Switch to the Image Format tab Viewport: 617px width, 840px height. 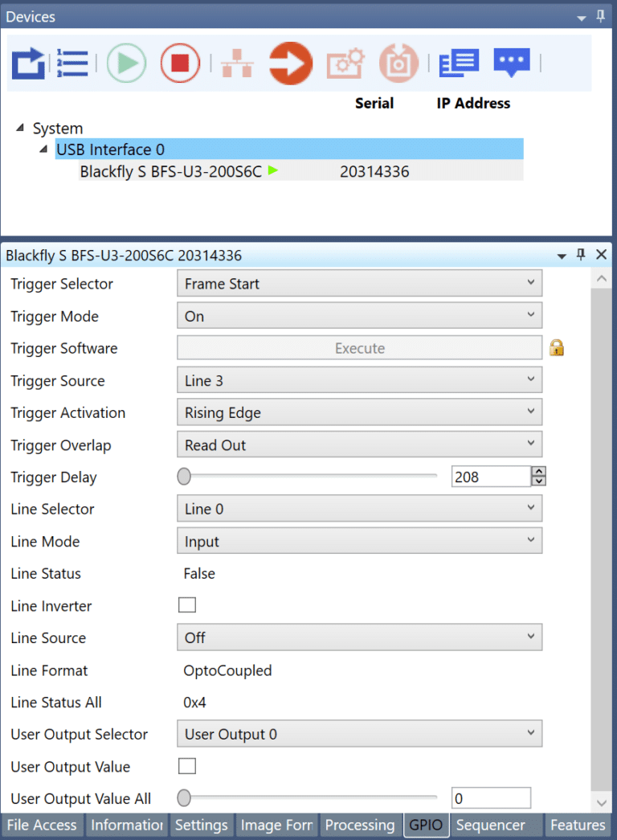click(x=276, y=825)
